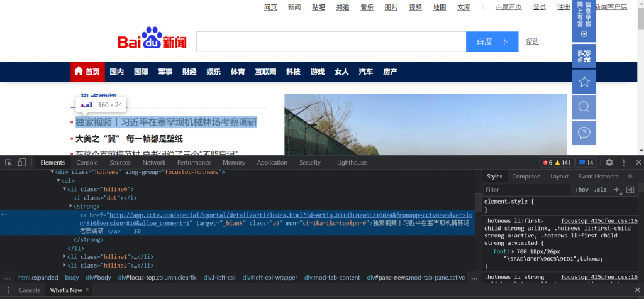Activate the inspect element picker icon
This screenshot has height=299, width=644.
pos(8,163)
